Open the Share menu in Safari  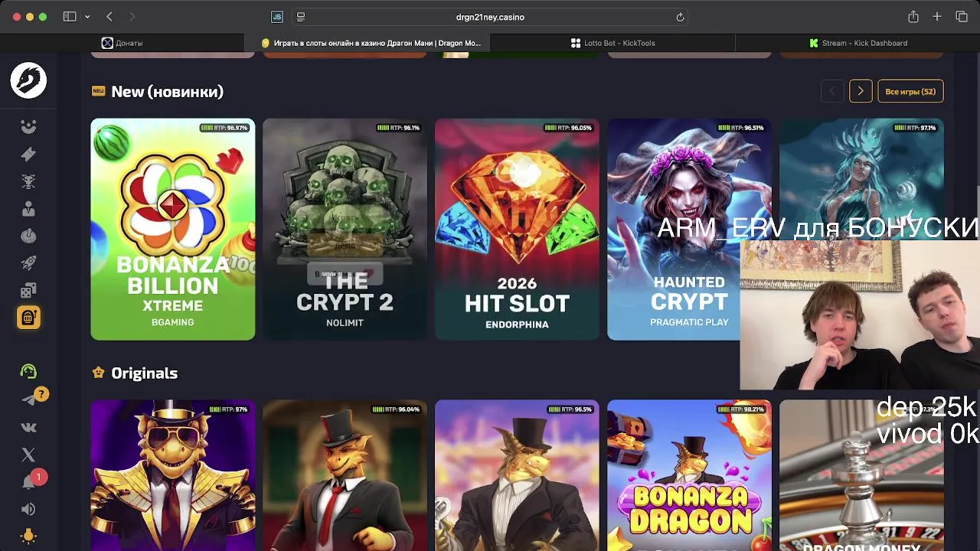click(913, 17)
